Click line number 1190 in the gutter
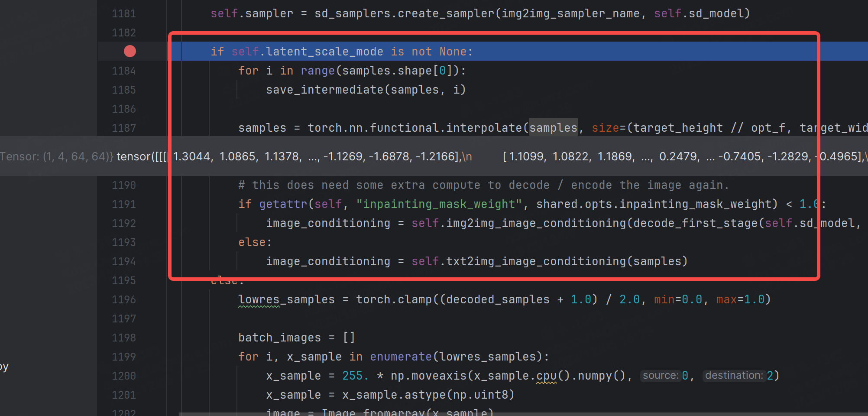Viewport: 868px width, 416px height. 124,185
